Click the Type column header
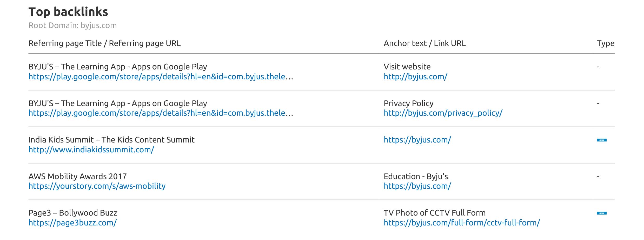Viewport: 644px width, 240px height. tap(605, 43)
